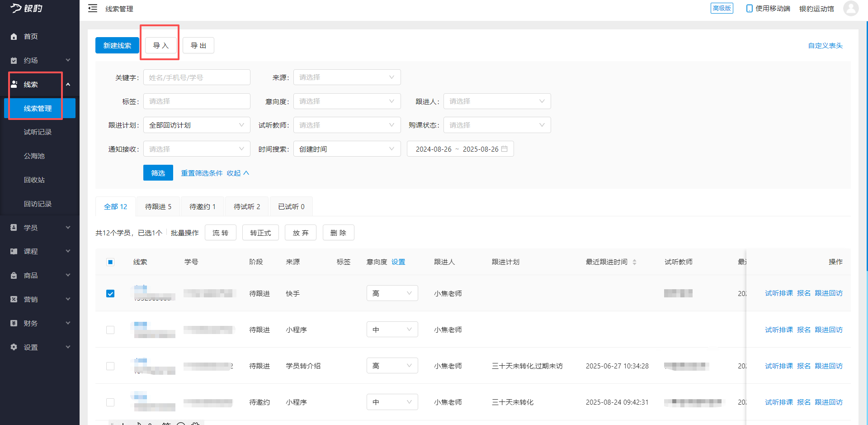Click the user avatar icon top right
The image size is (868, 425).
click(x=851, y=8)
